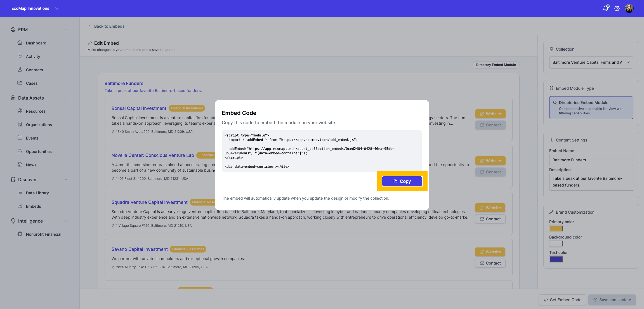Image resolution: width=644 pixels, height=309 pixels.
Task: Click the Discover database icon
Action: tap(13, 180)
